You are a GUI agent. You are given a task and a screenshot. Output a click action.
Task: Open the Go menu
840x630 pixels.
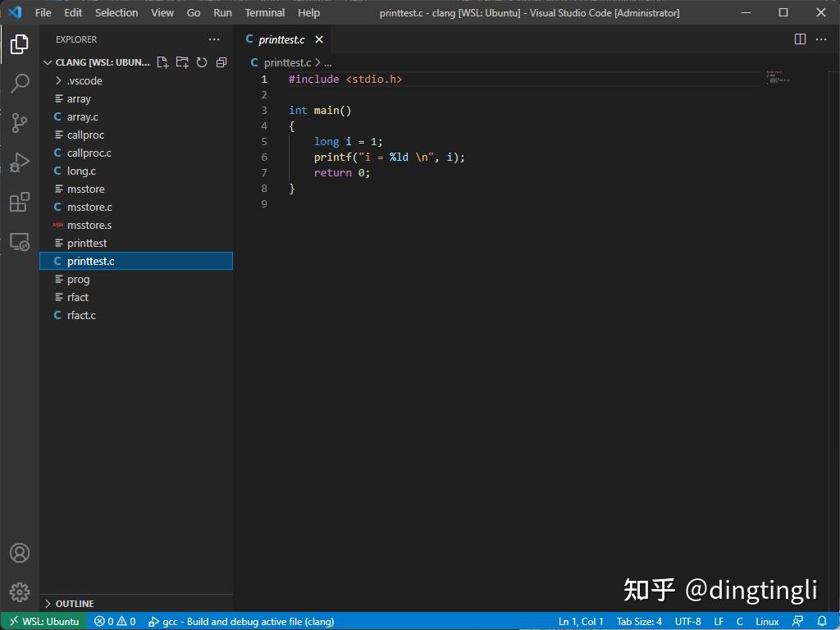[x=194, y=12]
